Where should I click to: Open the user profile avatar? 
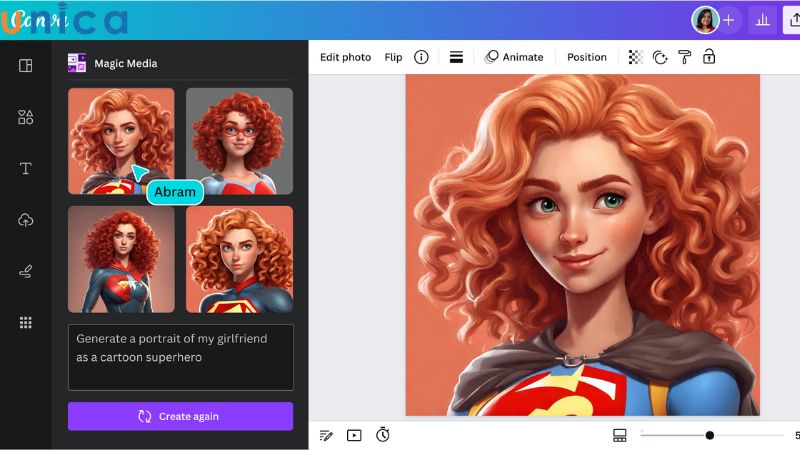pos(705,20)
